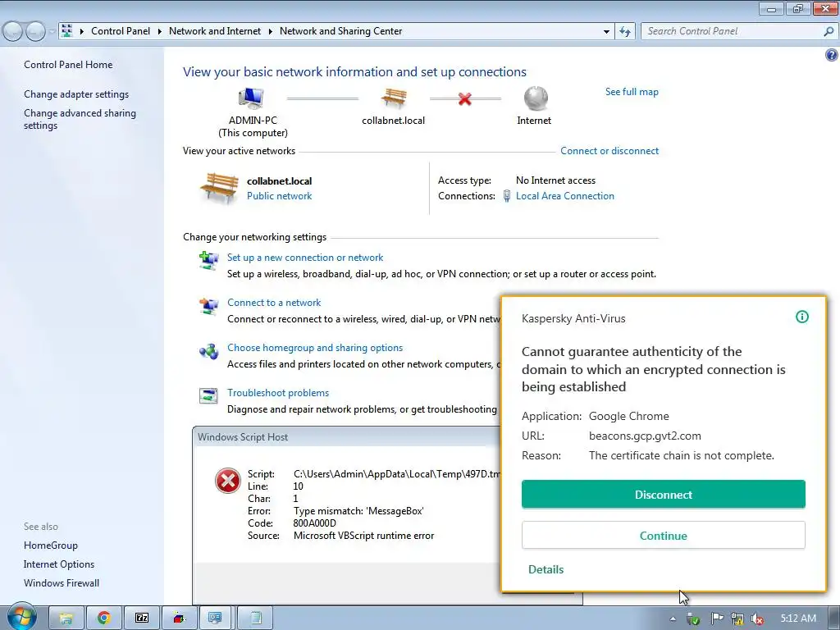This screenshot has height=630, width=840.
Task: Click the red X broken connection mark
Action: (x=465, y=98)
